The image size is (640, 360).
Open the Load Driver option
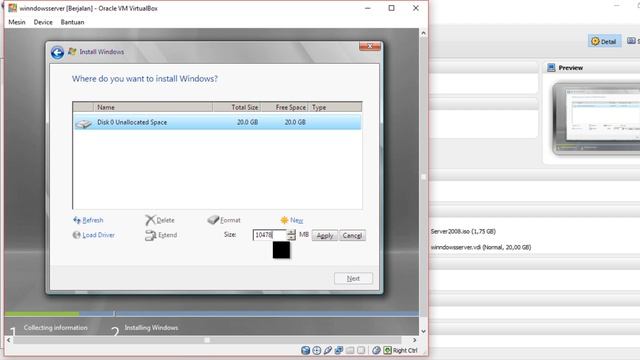[x=98, y=235]
